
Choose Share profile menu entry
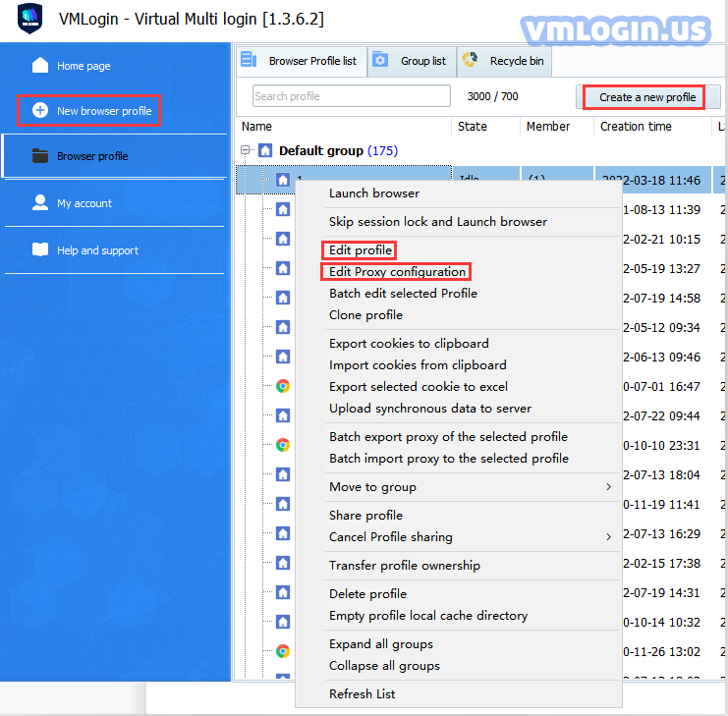pyautogui.click(x=459, y=515)
